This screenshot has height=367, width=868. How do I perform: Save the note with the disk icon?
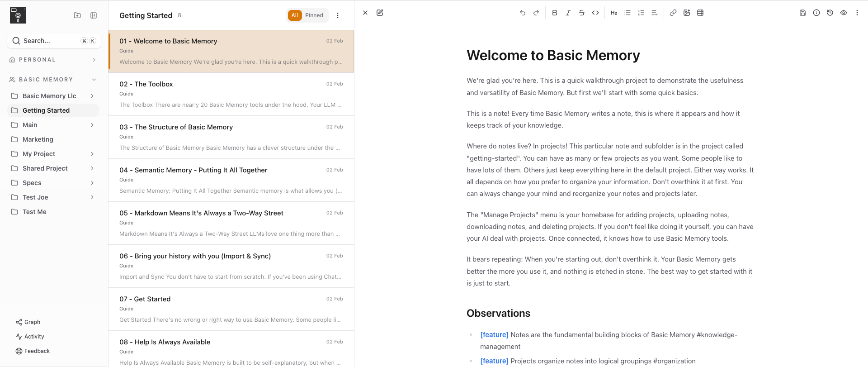click(x=803, y=13)
